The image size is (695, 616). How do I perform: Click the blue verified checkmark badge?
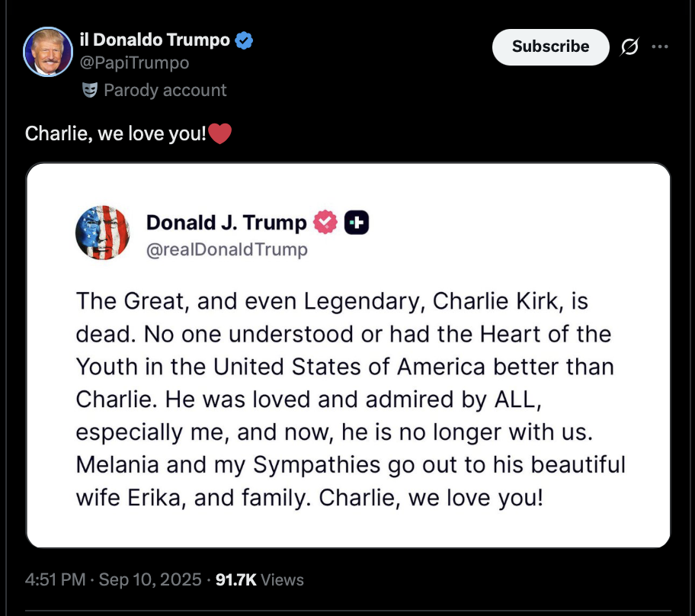[x=244, y=40]
